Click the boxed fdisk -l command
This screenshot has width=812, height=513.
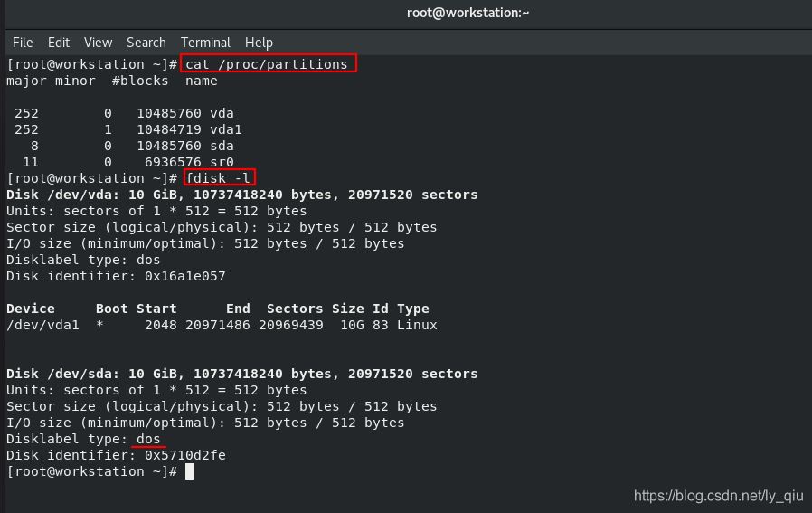pos(219,178)
